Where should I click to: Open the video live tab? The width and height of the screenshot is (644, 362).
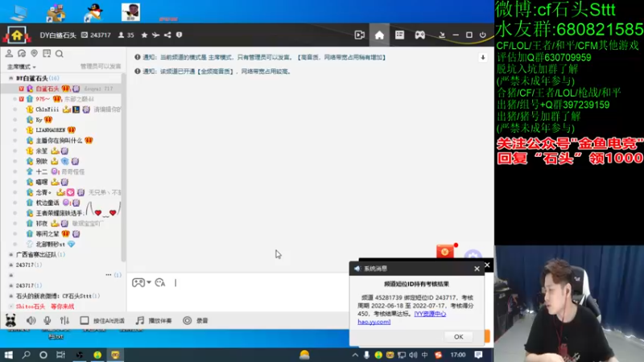tap(359, 35)
